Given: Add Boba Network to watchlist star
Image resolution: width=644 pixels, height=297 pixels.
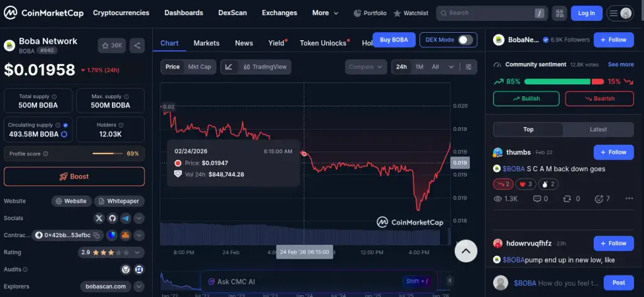Looking at the screenshot, I should pyautogui.click(x=112, y=45).
